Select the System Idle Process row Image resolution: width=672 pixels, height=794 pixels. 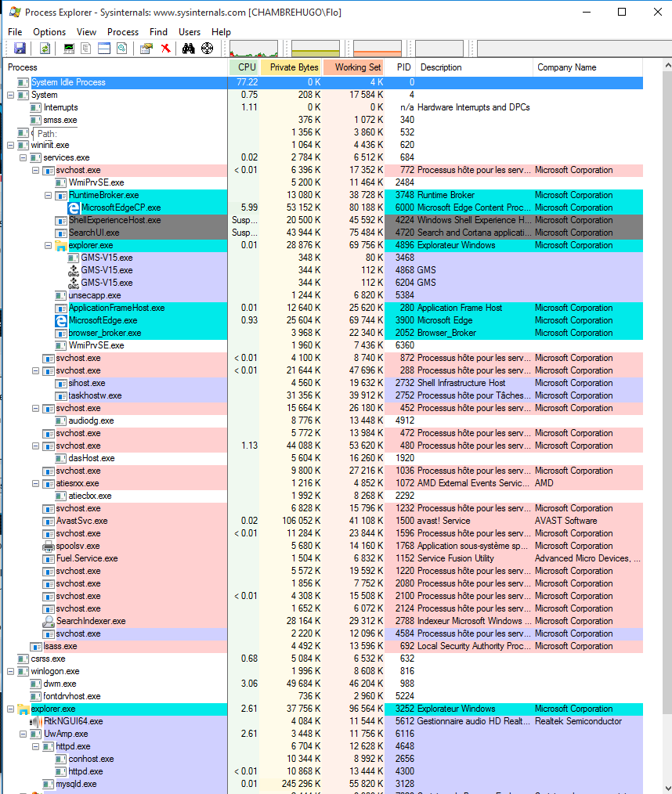[x=323, y=82]
